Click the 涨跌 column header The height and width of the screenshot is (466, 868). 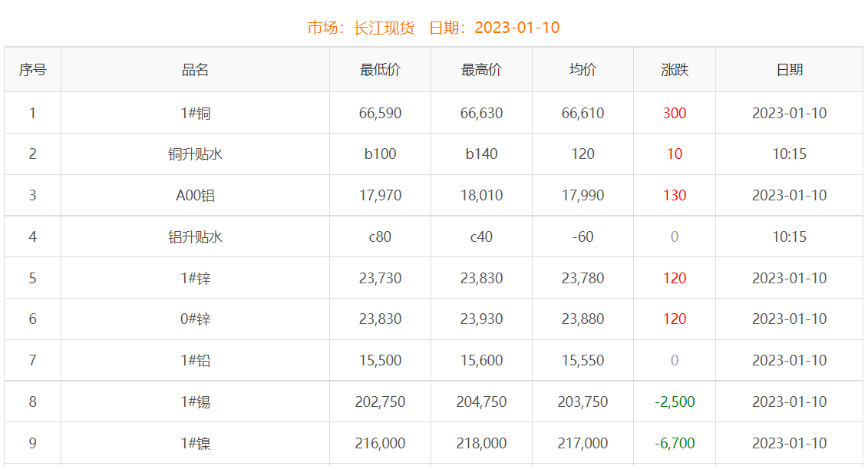(x=674, y=69)
